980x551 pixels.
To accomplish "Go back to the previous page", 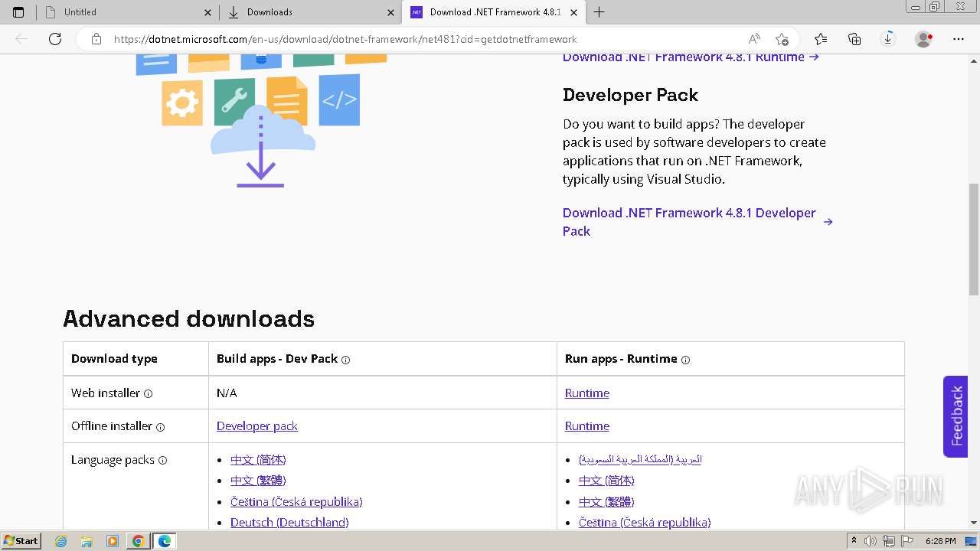I will pyautogui.click(x=21, y=39).
